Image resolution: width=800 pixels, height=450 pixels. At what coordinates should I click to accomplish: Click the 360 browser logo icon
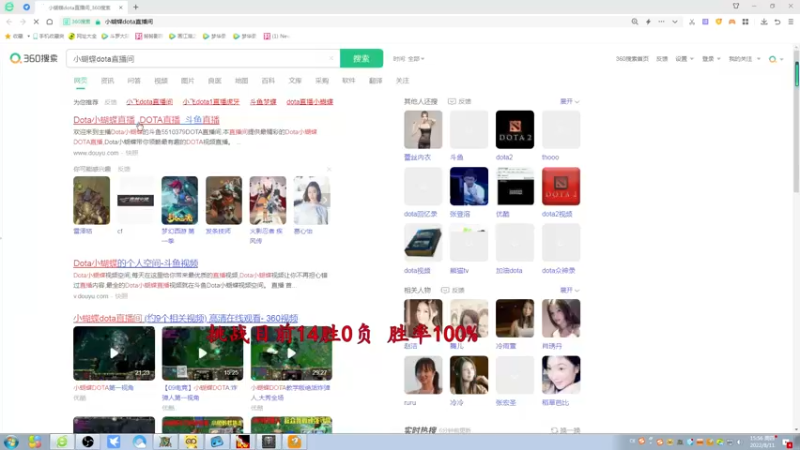[9, 7]
